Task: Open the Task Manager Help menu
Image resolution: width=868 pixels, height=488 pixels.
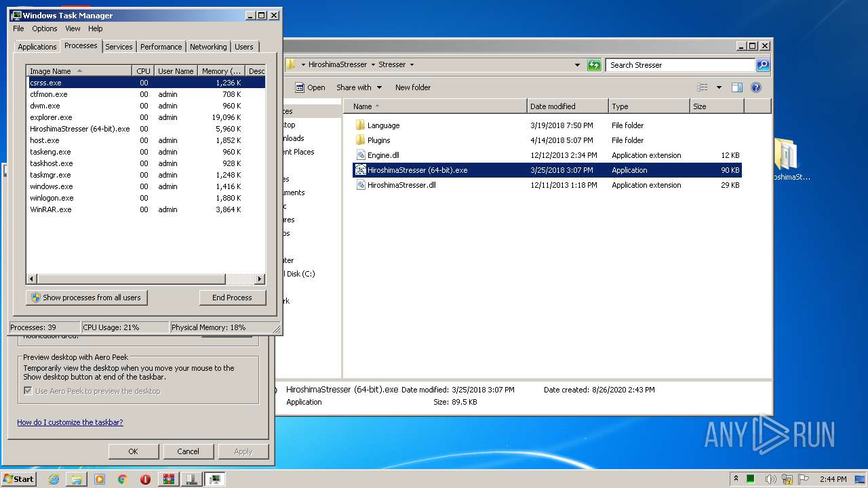Action: click(96, 28)
